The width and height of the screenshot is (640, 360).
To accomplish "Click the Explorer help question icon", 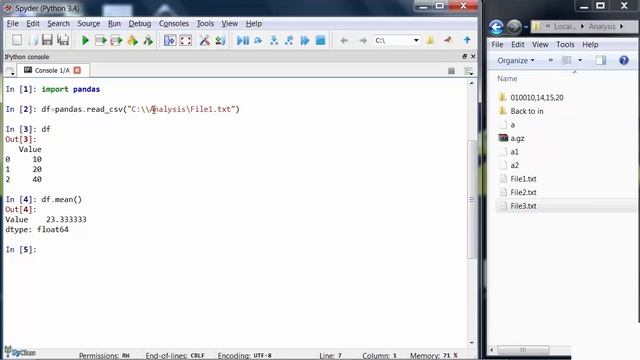I will click(624, 60).
